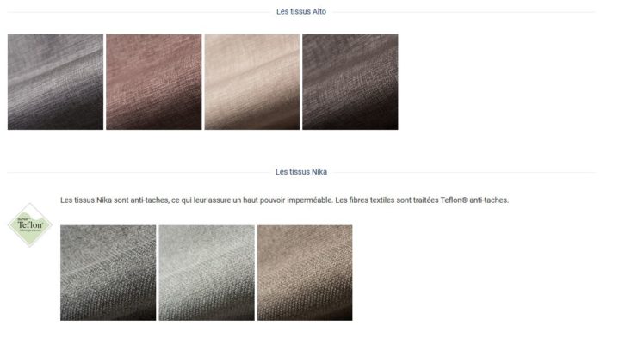This screenshot has width=644, height=344.
Task: Click the word 'Nika' in second heading
Action: pyautogui.click(x=319, y=172)
